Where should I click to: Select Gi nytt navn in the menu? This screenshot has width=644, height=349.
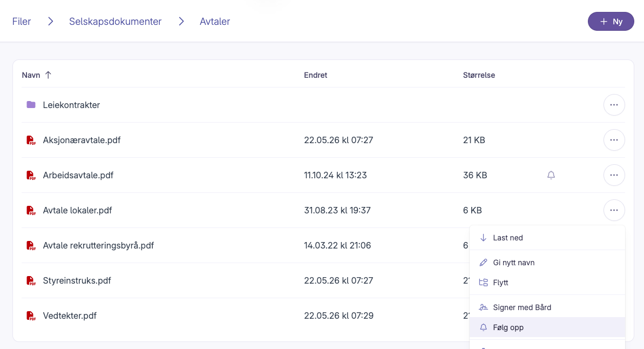tap(547, 263)
